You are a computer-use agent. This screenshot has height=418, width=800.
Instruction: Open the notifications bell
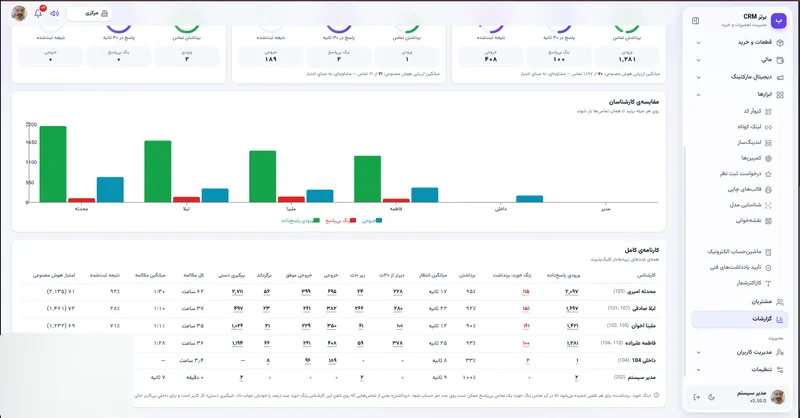point(39,13)
